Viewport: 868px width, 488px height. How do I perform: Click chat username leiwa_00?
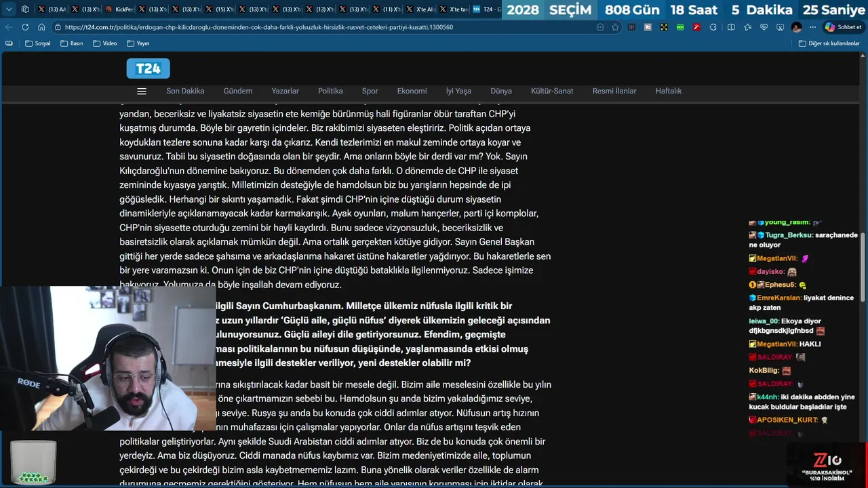click(x=764, y=321)
